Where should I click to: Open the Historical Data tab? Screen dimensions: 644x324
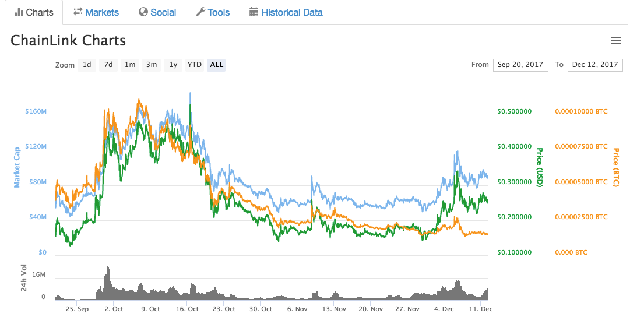[286, 12]
